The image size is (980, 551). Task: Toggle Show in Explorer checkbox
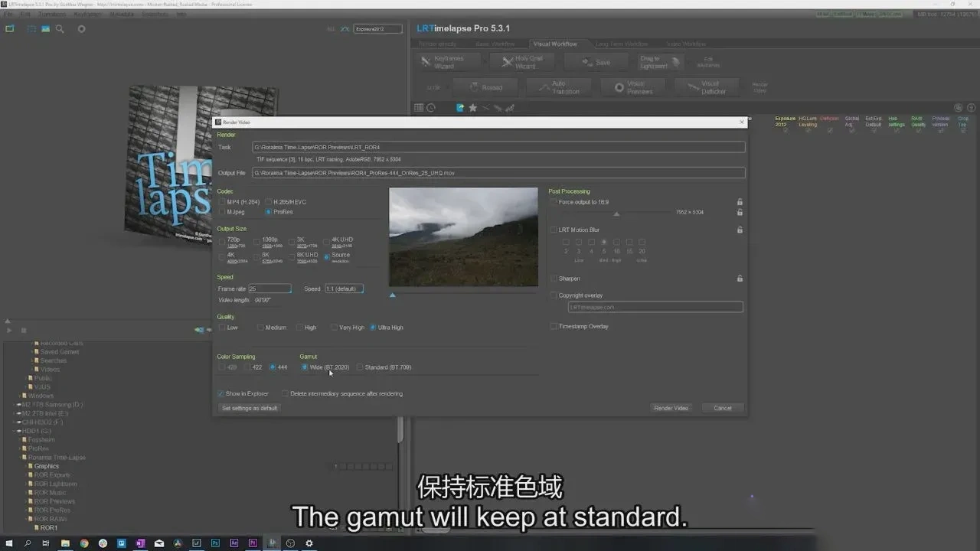pos(243,393)
